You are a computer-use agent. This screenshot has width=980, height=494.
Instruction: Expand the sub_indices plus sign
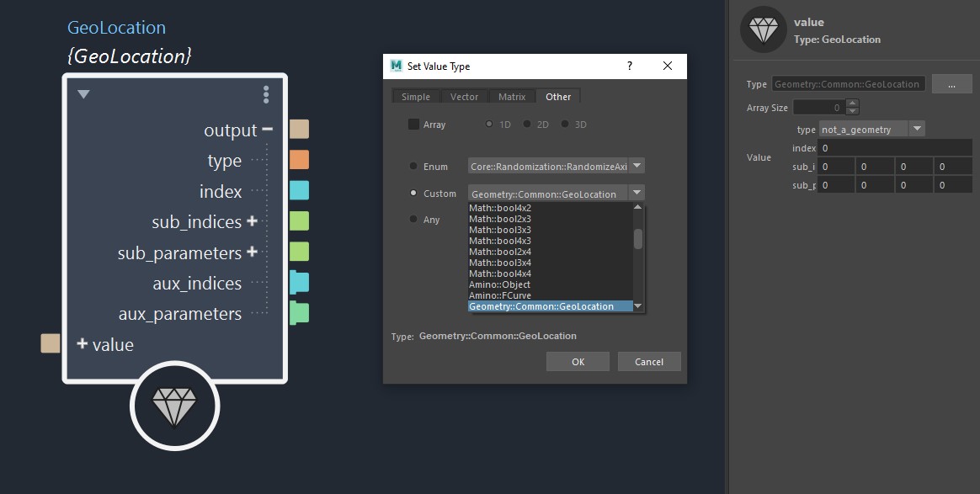(x=251, y=221)
